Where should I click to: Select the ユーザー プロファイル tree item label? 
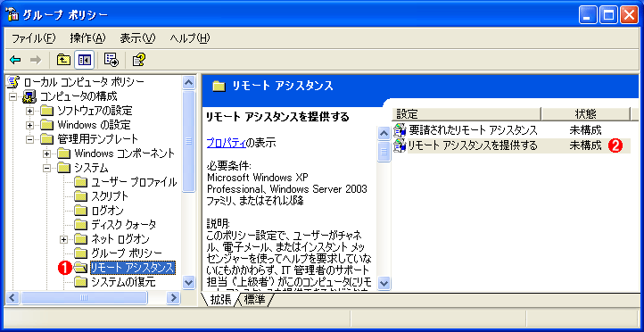pos(134,182)
